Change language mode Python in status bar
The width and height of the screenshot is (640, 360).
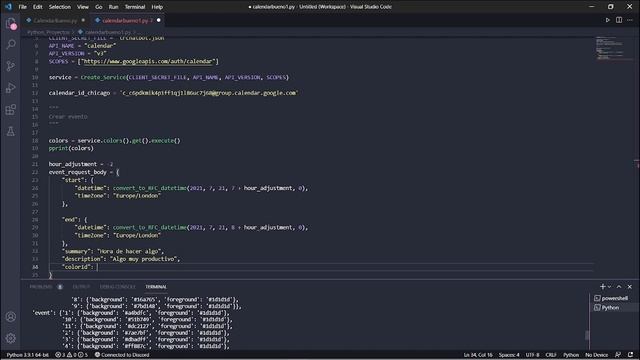(x=571, y=355)
